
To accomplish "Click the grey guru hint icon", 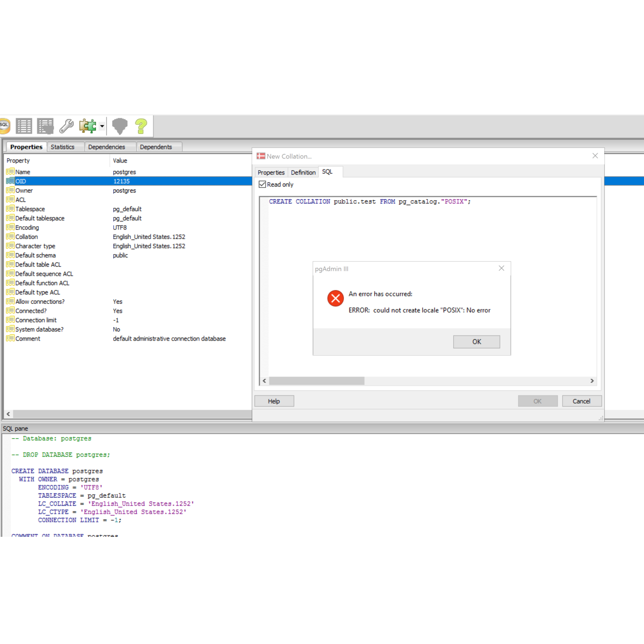I will click(x=120, y=126).
